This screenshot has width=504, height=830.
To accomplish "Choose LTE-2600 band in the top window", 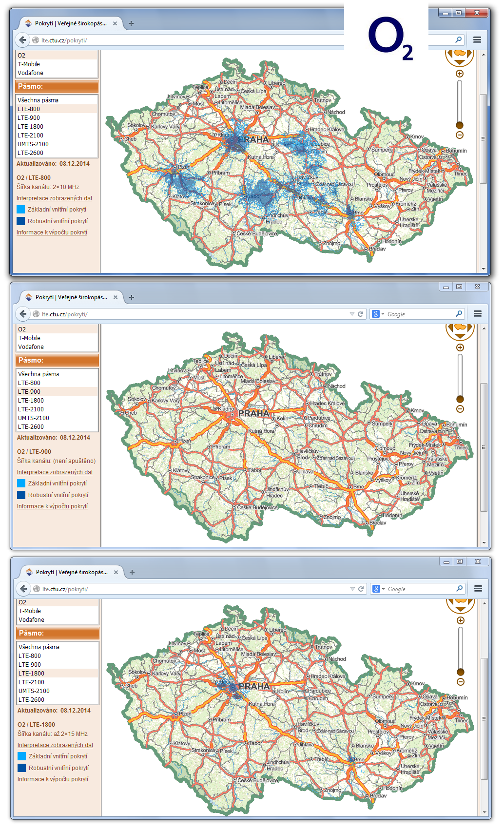I will pos(57,153).
